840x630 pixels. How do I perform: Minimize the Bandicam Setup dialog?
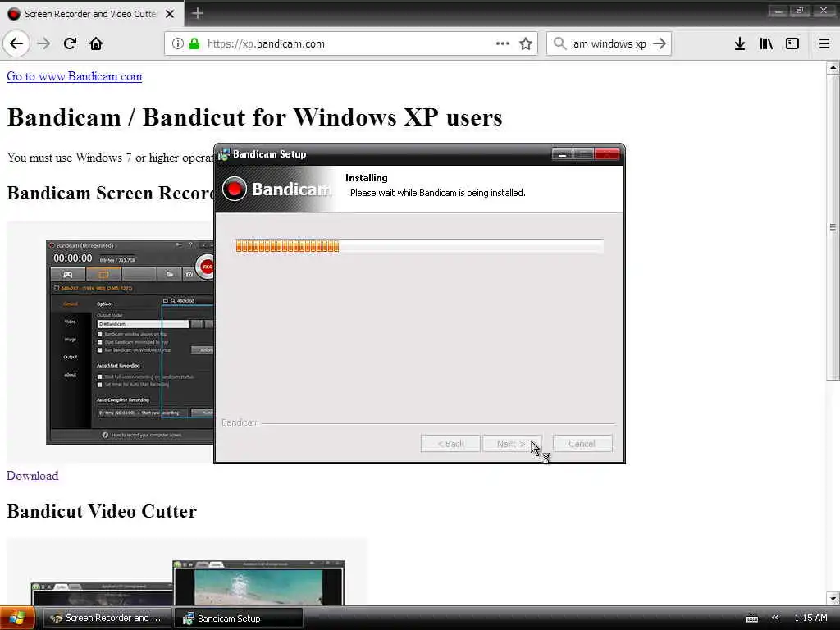pyautogui.click(x=562, y=154)
